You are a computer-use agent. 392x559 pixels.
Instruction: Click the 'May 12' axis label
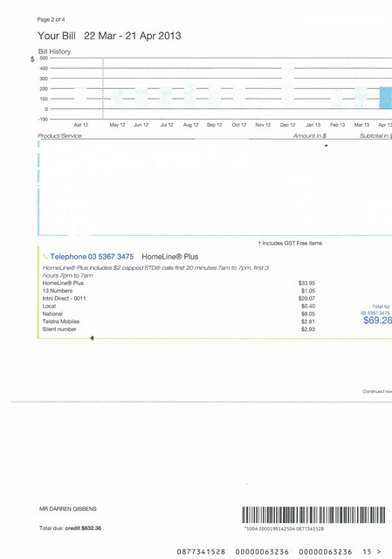click(x=117, y=125)
